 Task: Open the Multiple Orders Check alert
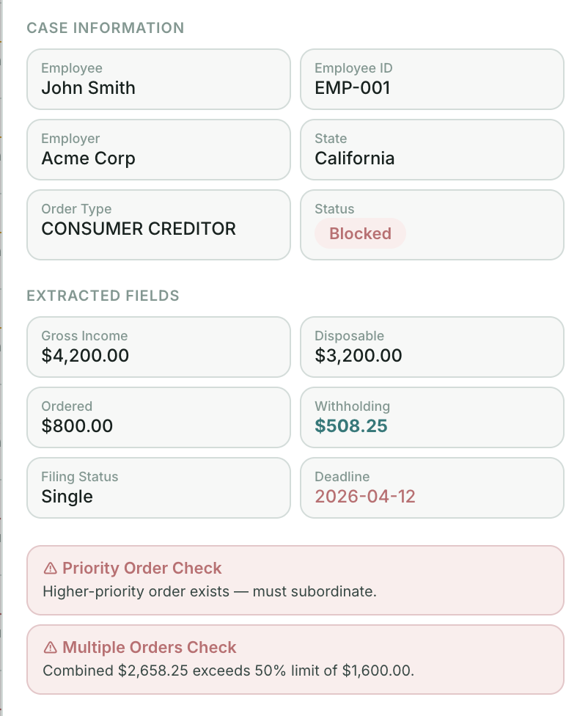(x=295, y=660)
